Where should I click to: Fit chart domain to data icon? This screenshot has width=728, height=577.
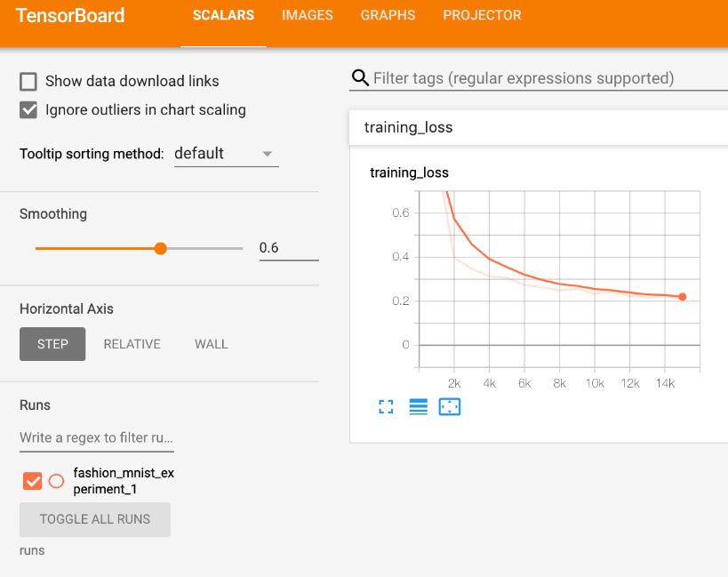[x=450, y=407]
